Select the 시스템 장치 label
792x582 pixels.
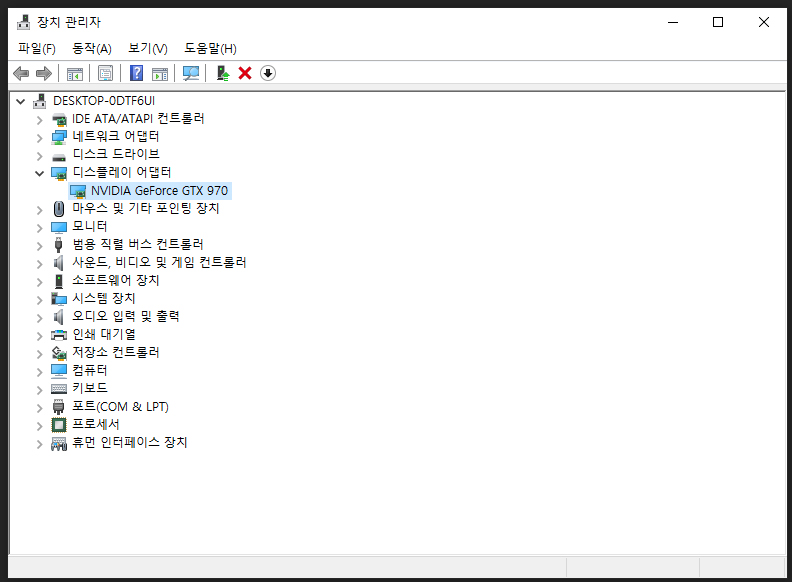click(104, 299)
